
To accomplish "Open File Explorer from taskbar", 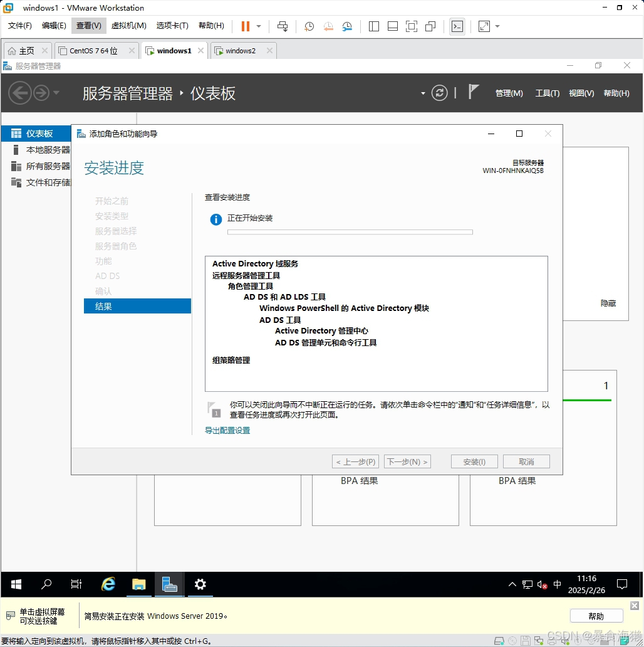I will click(139, 584).
